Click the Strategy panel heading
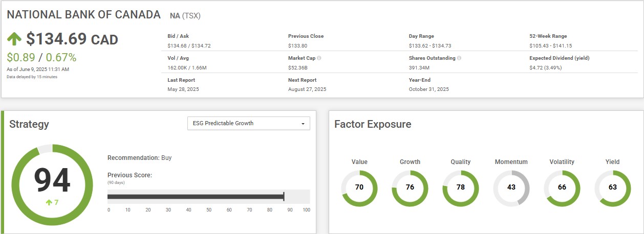 pos(29,124)
